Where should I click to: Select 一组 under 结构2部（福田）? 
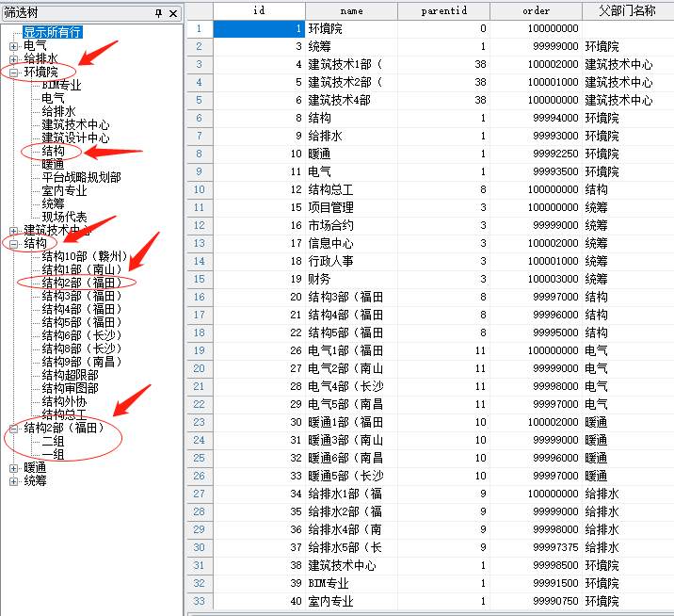53,455
